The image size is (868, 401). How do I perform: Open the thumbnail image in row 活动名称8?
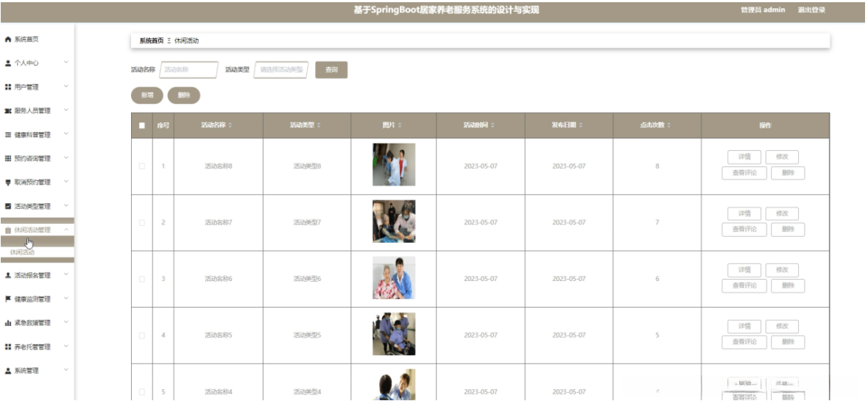(x=394, y=164)
